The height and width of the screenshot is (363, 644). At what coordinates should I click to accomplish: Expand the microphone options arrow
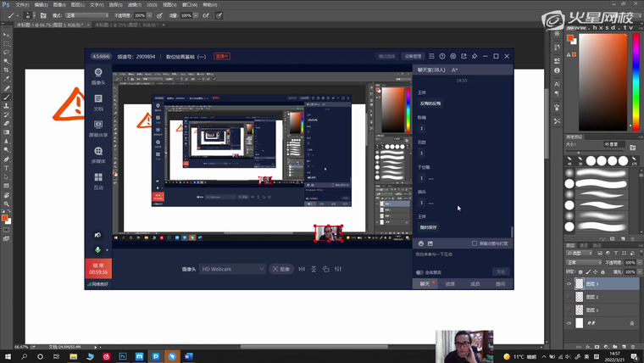coord(107,249)
